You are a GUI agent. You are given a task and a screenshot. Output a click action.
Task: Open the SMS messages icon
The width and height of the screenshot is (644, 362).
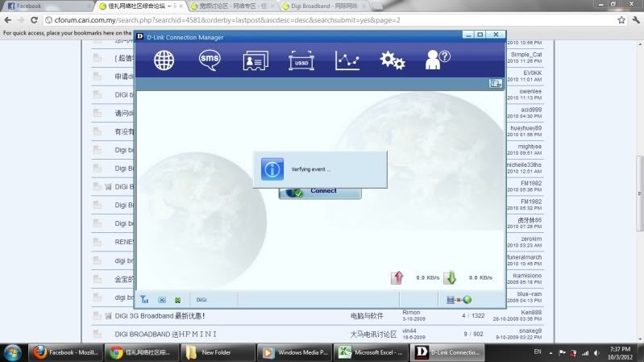[210, 60]
